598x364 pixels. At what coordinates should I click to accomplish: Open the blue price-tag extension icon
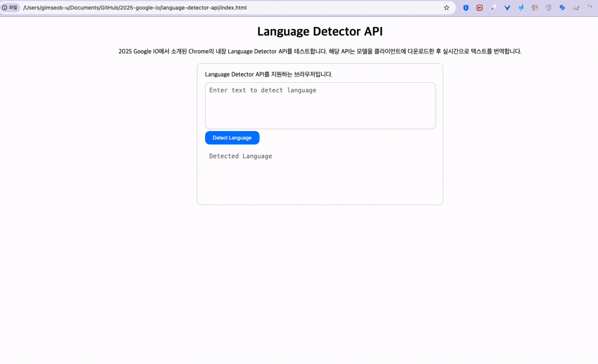(562, 8)
